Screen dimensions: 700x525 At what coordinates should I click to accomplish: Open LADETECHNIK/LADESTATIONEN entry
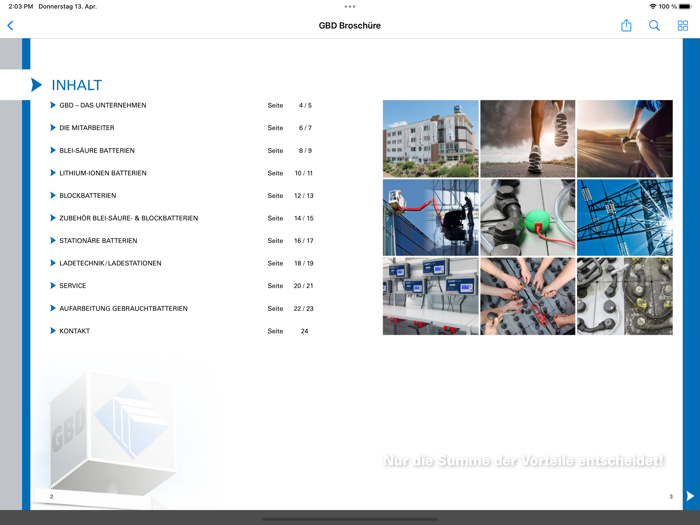click(x=110, y=263)
